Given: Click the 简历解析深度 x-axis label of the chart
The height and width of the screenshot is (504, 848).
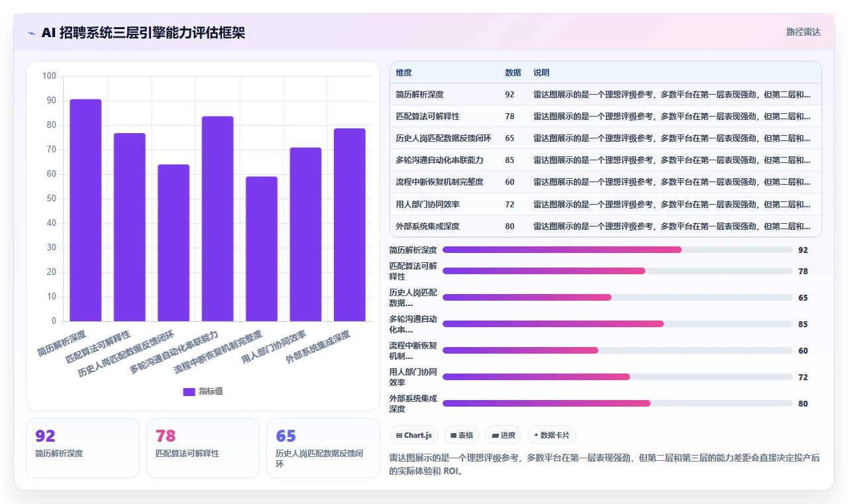Looking at the screenshot, I should click(x=62, y=342).
